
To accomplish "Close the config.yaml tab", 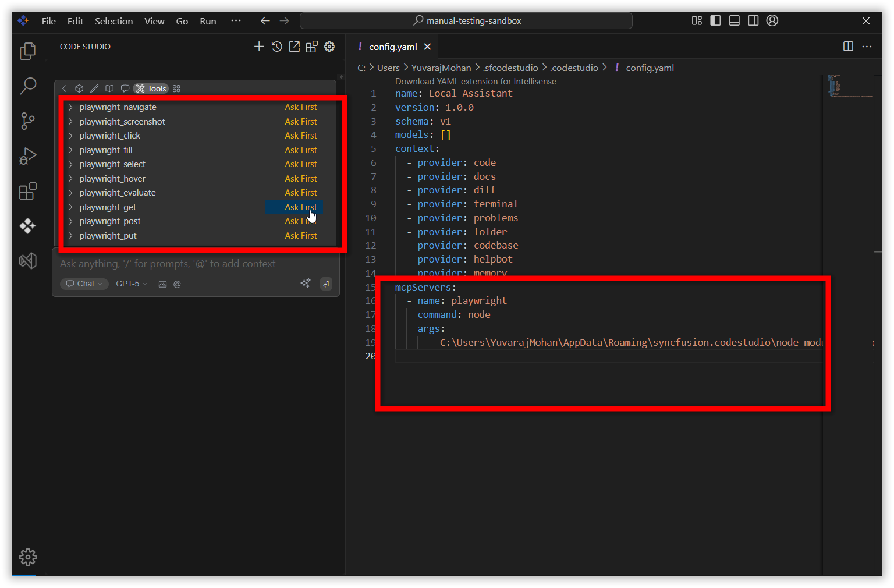I will (x=428, y=47).
